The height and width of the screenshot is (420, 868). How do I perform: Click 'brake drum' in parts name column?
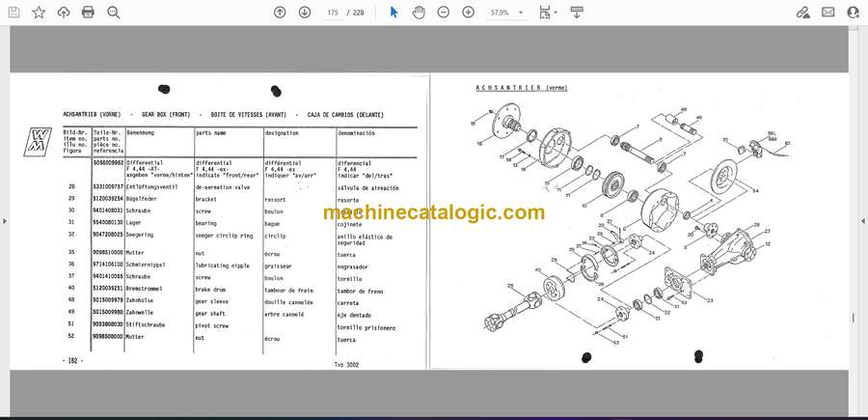[211, 290]
